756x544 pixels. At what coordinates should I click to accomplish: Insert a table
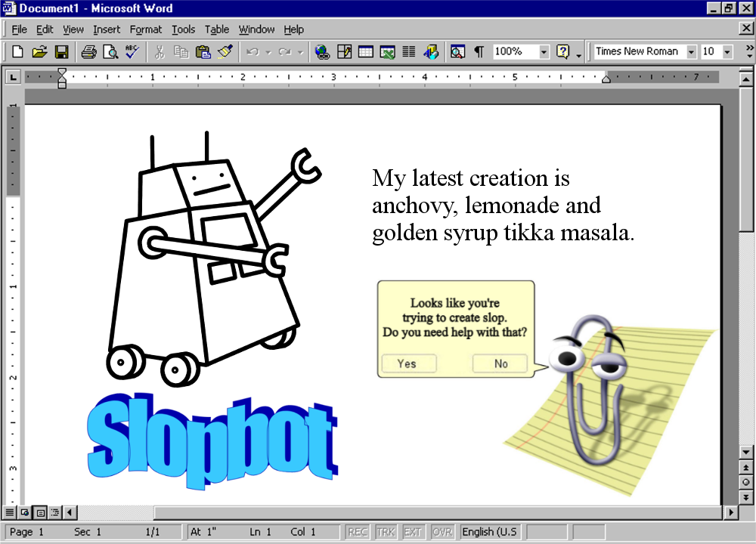(x=365, y=51)
